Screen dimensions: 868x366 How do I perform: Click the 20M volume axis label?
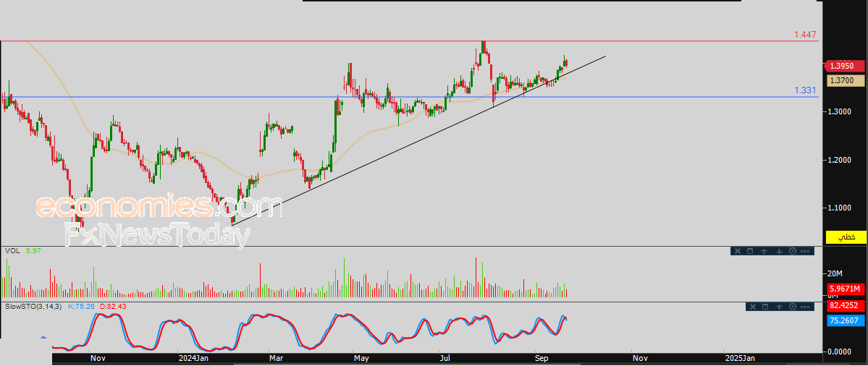coord(835,273)
